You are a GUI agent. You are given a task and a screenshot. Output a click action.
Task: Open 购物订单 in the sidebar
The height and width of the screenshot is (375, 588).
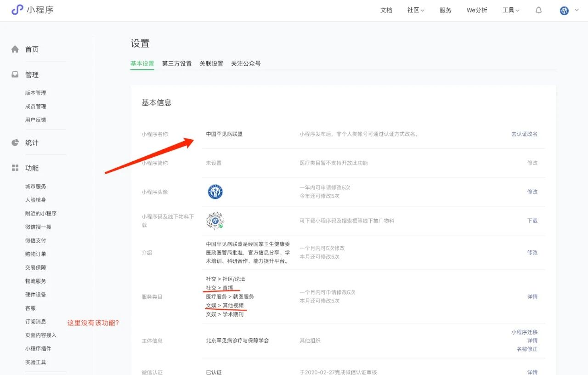36,254
